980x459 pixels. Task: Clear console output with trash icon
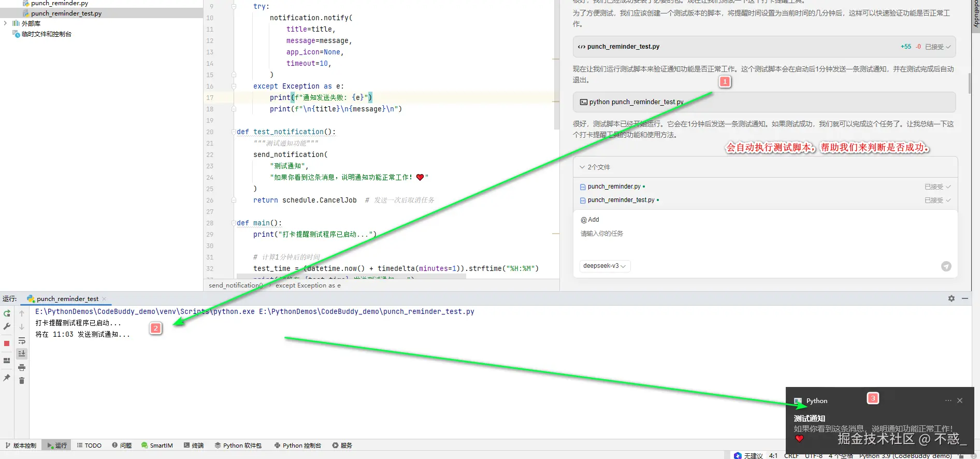tap(22, 381)
